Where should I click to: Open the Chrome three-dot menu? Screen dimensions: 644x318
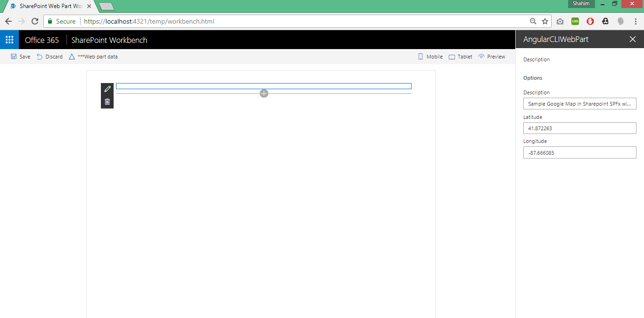(636, 21)
